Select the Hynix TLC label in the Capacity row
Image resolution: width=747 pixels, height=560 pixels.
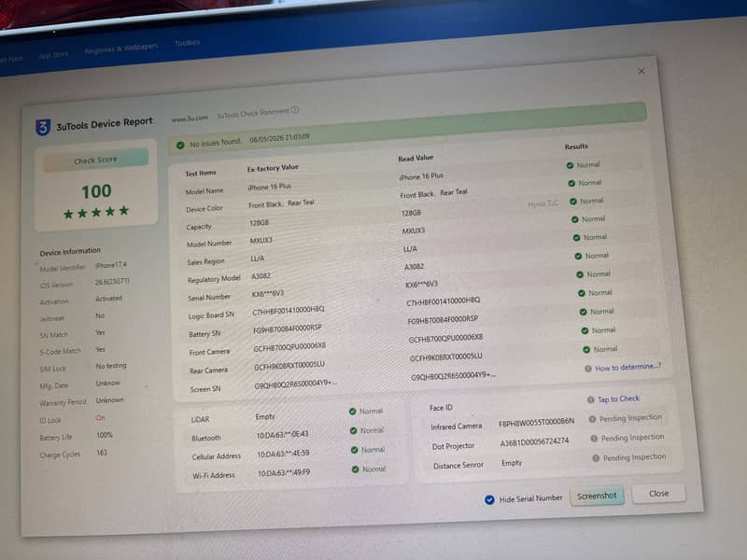tap(543, 203)
